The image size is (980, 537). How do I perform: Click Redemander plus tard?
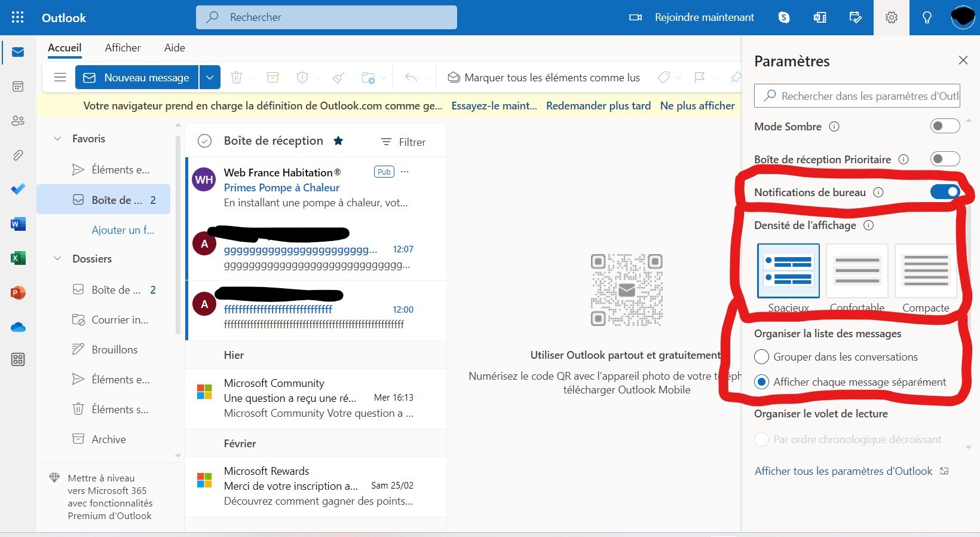click(598, 106)
